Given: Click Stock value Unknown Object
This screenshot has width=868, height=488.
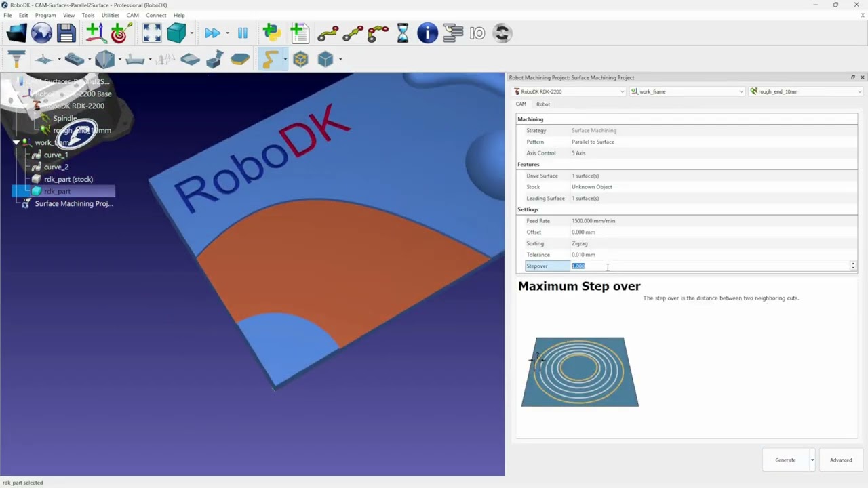Looking at the screenshot, I should click(591, 187).
